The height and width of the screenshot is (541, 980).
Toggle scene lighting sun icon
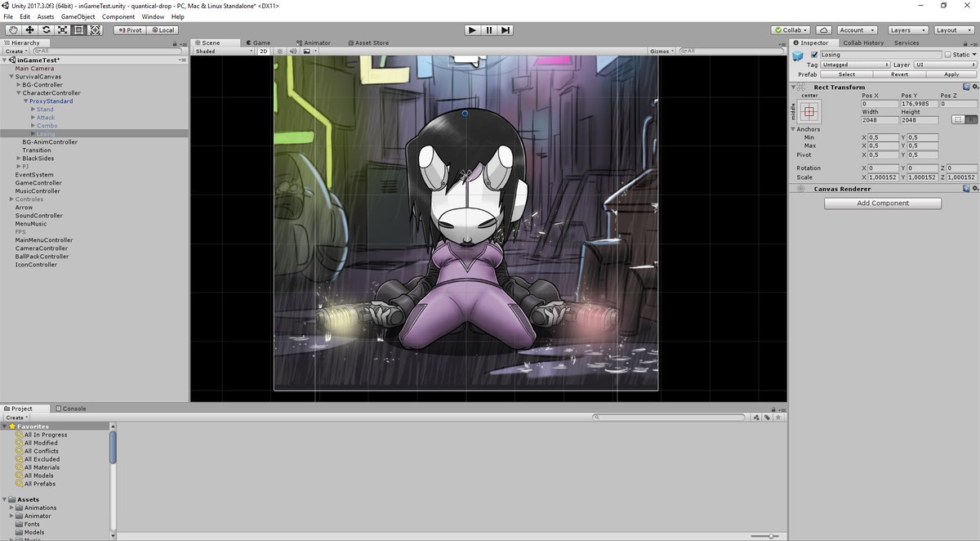[280, 51]
